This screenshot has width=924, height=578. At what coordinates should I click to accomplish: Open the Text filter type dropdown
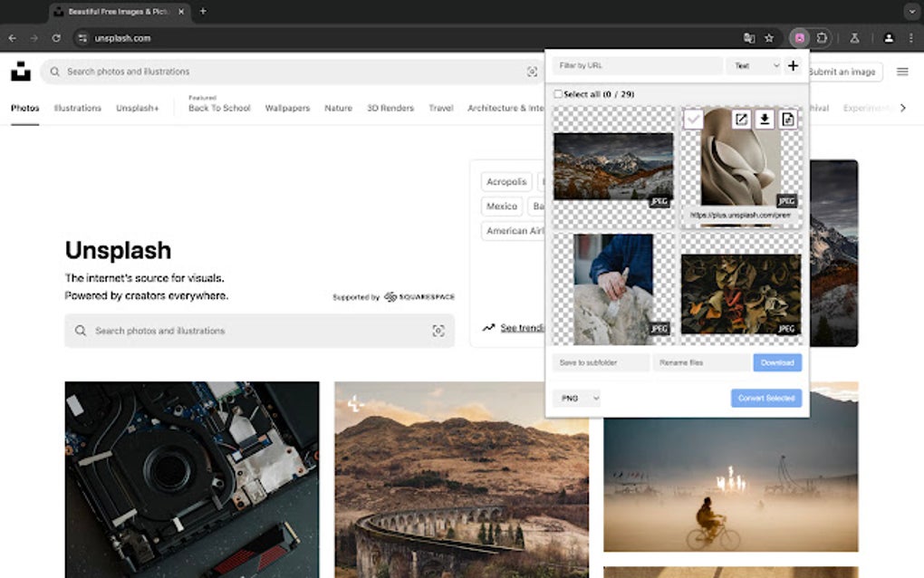pos(756,65)
